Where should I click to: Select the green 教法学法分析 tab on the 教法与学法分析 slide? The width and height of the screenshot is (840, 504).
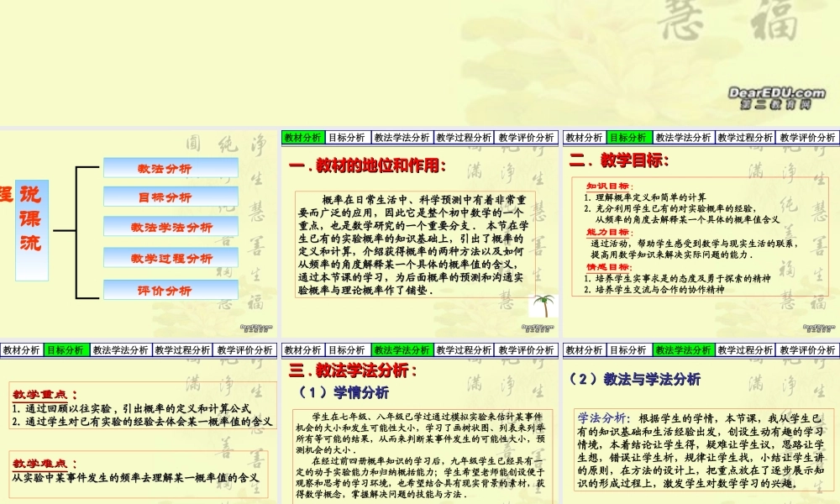pyautogui.click(x=684, y=350)
